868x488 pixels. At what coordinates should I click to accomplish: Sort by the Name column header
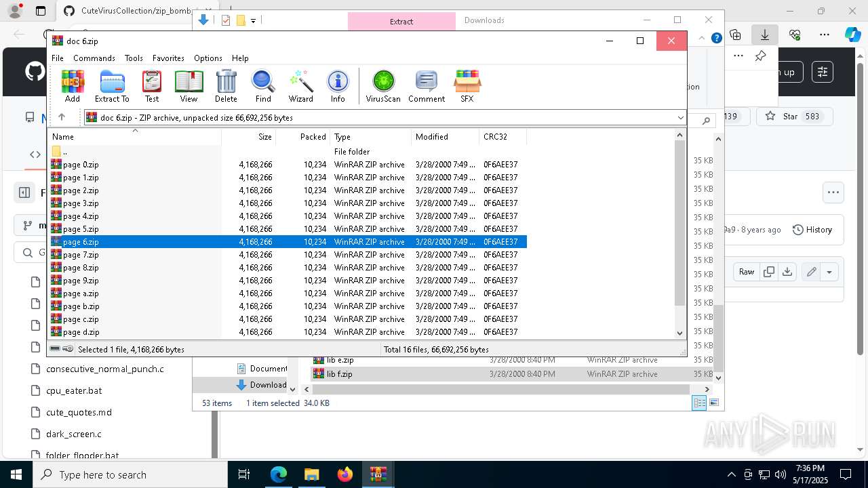134,137
